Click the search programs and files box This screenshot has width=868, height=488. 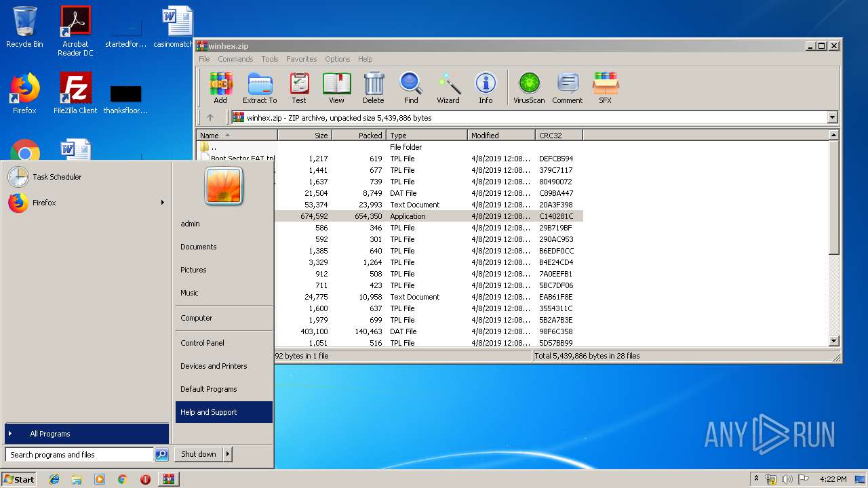click(x=79, y=455)
